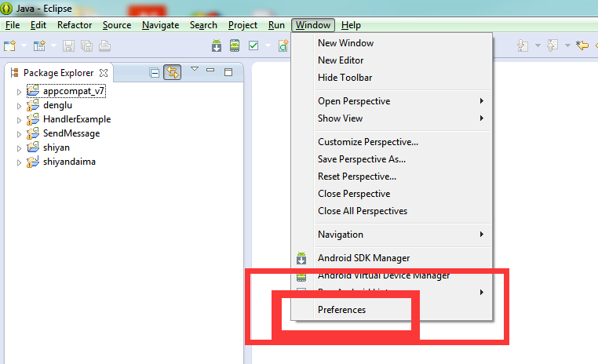The image size is (598, 364).
Task: Choose Save Perspective As... menu item
Action: 392,159
